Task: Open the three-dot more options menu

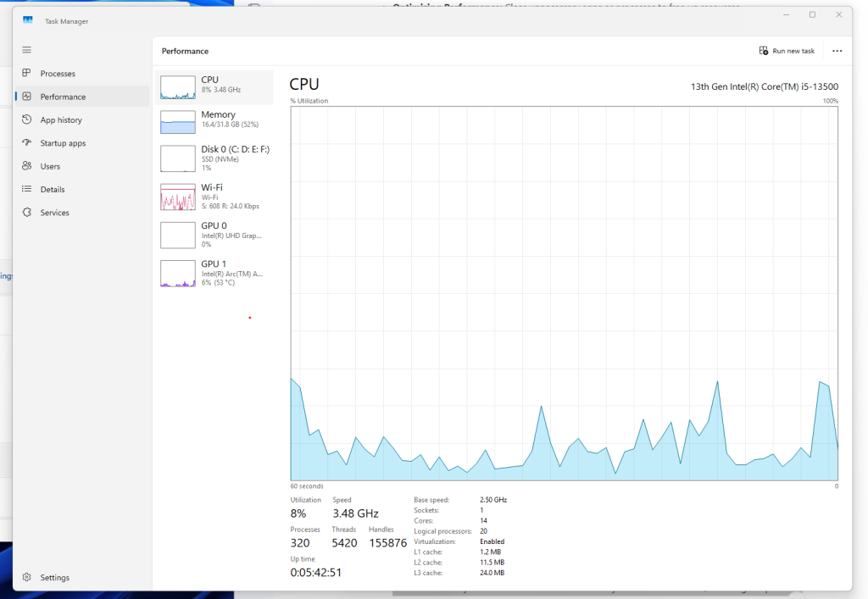Action: [837, 51]
